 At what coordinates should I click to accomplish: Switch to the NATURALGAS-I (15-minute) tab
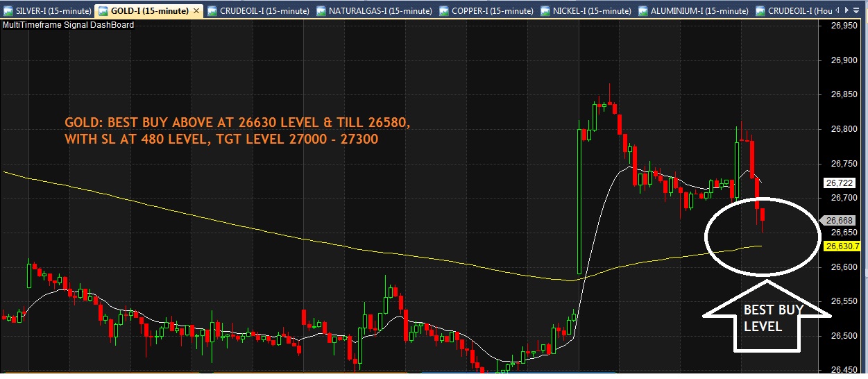(x=374, y=10)
